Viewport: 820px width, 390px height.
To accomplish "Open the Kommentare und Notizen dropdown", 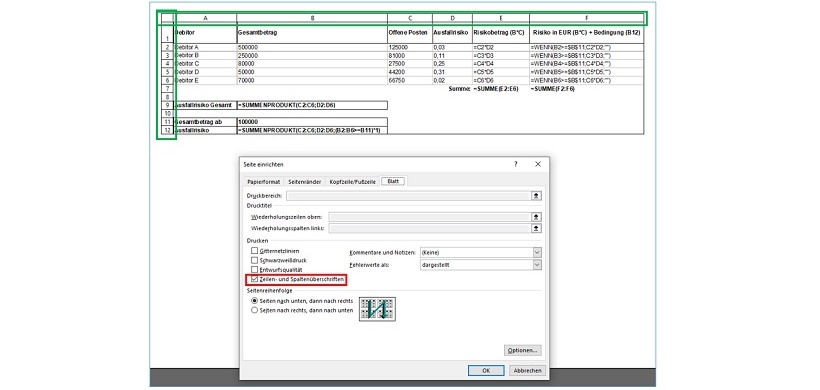I will tap(537, 253).
